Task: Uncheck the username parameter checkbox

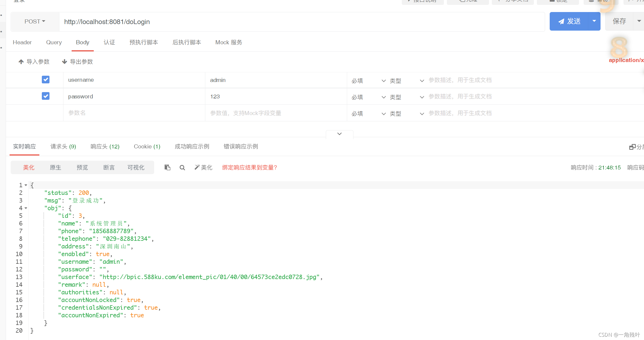Action: [46, 80]
